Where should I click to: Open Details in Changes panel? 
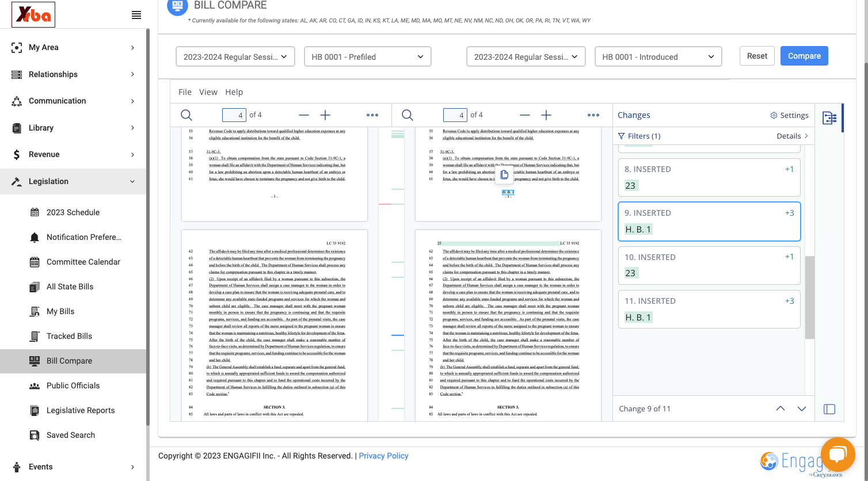pyautogui.click(x=793, y=136)
